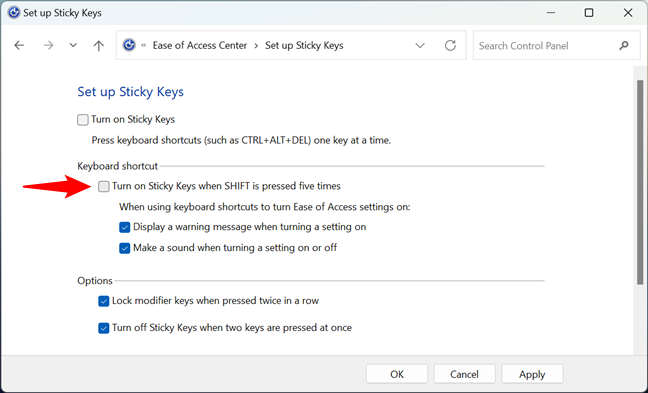Click the magnifier search icon
648x393 pixels.
tap(624, 45)
